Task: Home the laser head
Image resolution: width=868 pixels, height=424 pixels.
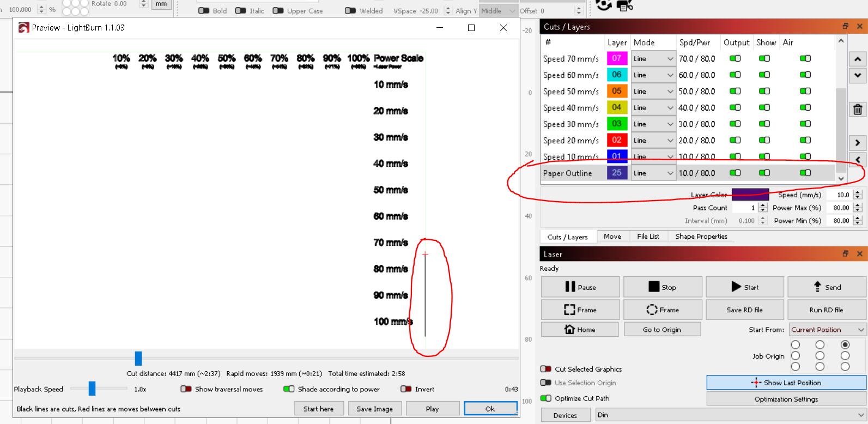Action: click(580, 330)
